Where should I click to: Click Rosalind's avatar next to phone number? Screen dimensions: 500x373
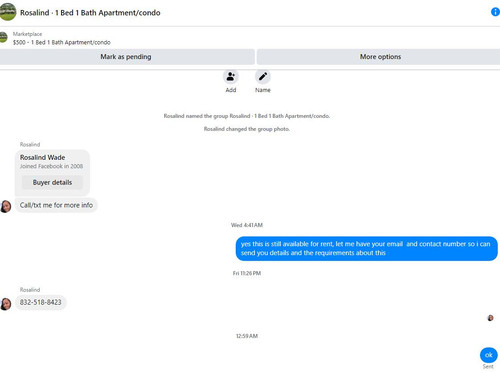tap(6, 304)
